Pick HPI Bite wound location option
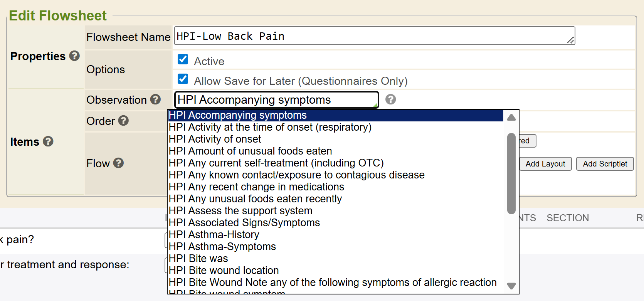This screenshot has width=644, height=301. (x=224, y=271)
